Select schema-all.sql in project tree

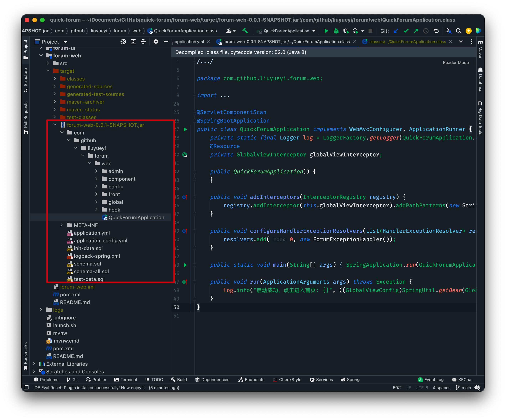click(x=91, y=271)
